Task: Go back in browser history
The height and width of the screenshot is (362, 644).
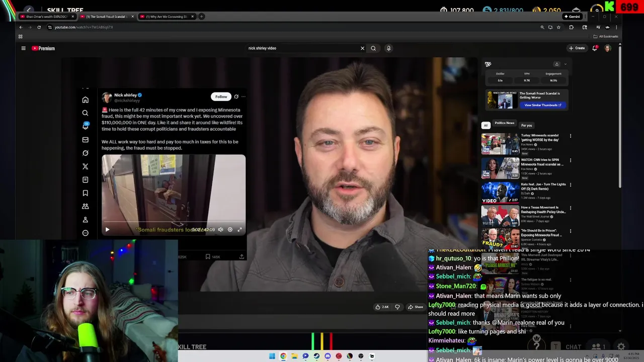Action: 21,27
